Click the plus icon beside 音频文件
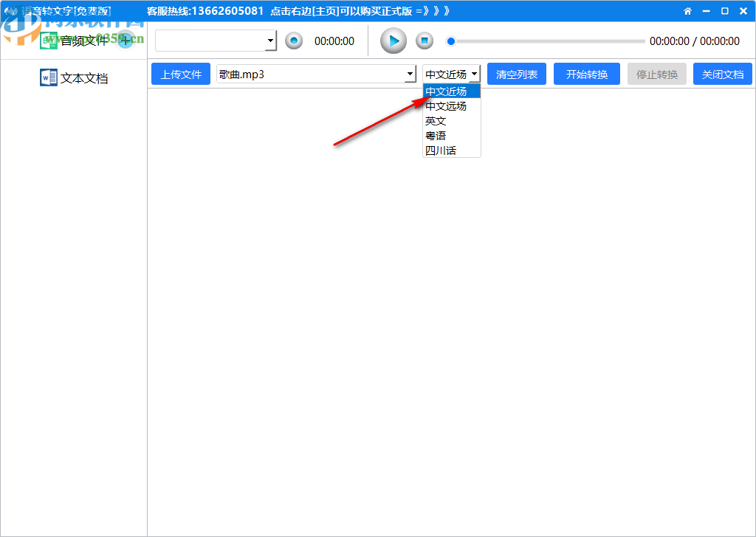756x537 pixels. pyautogui.click(x=126, y=40)
